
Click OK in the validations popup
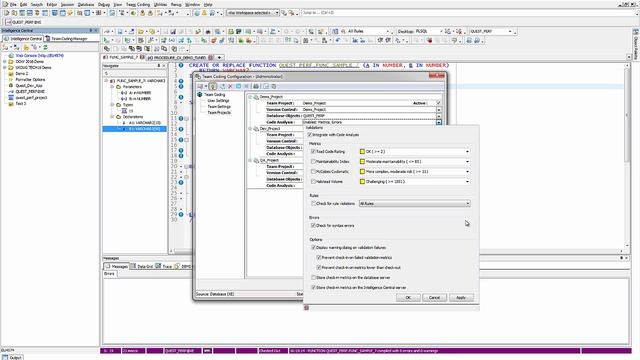coord(408,298)
